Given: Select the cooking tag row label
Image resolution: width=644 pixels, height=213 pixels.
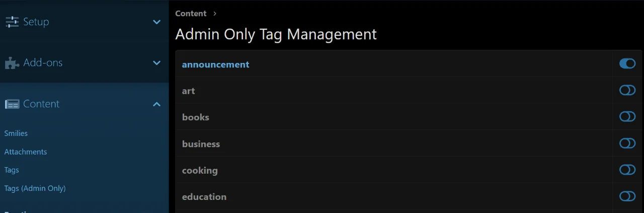Looking at the screenshot, I should [200, 170].
